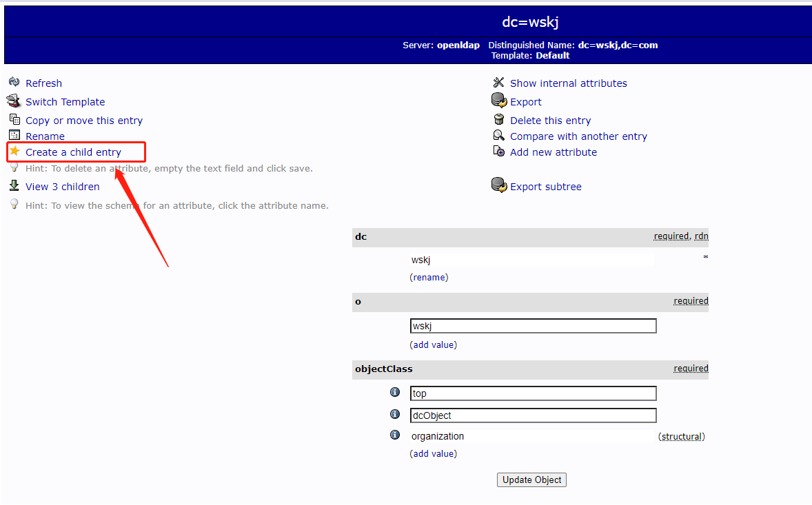Select the o attribute text field containing wskj
812x505 pixels.
(533, 325)
